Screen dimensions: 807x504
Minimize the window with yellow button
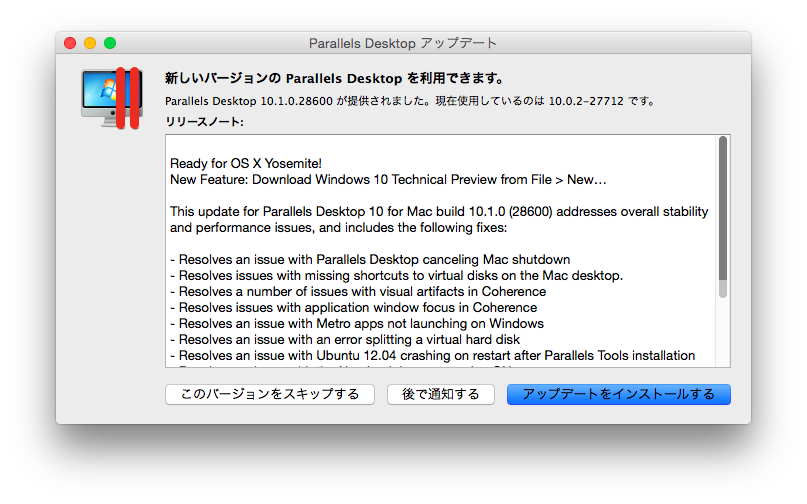(x=90, y=43)
